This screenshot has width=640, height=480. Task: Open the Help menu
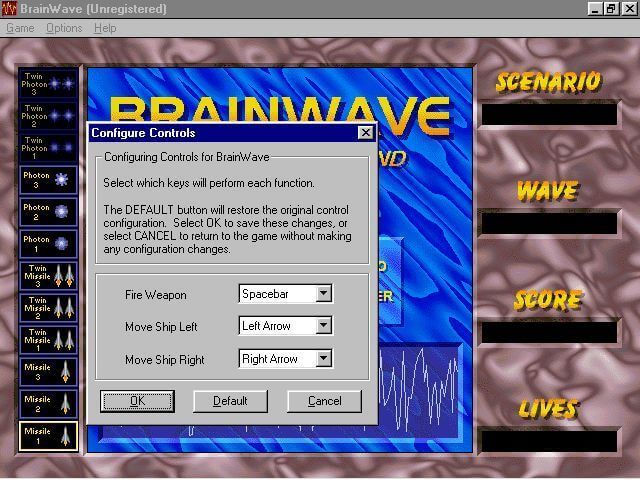pos(105,28)
